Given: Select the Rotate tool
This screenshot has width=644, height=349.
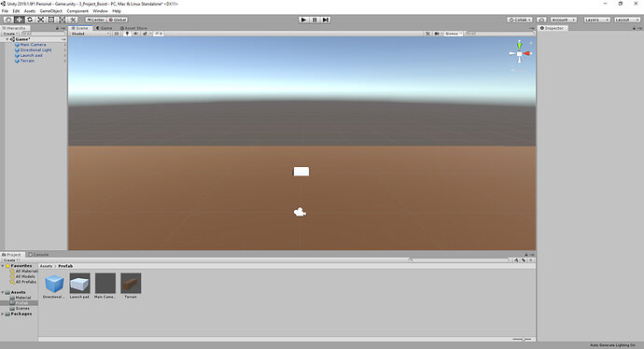Looking at the screenshot, I should [x=30, y=20].
